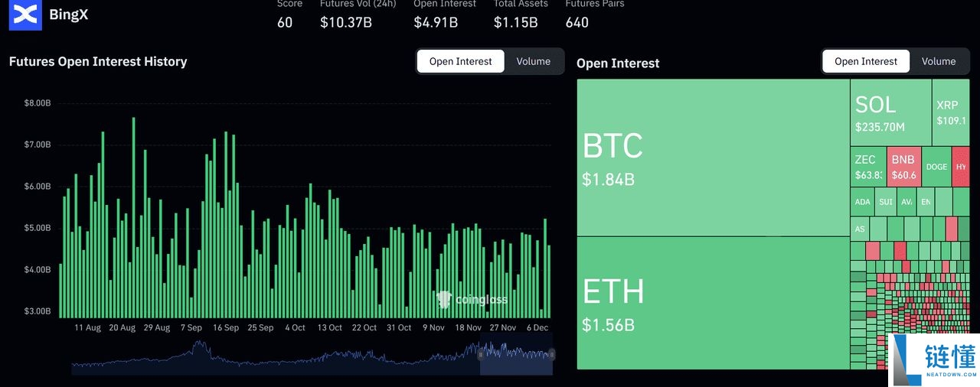Click the DOGE treemap tile
Image resolution: width=980 pixels, height=387 pixels.
coord(936,167)
